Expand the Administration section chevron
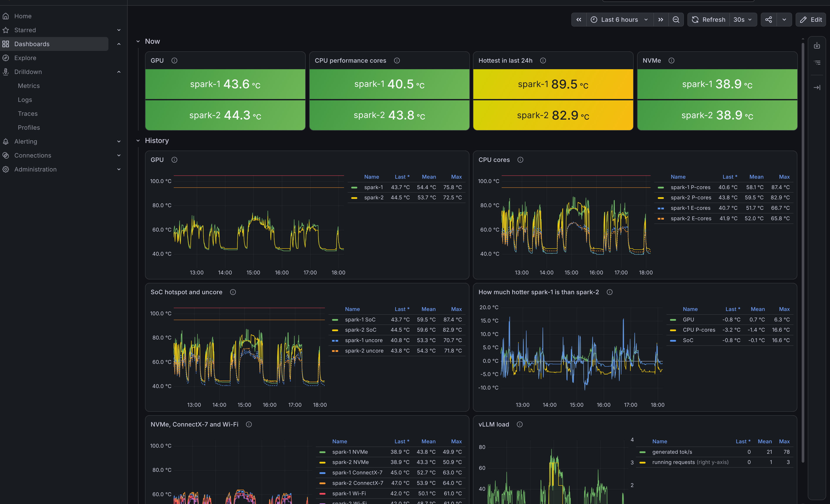Image resolution: width=830 pixels, height=504 pixels. coord(119,169)
